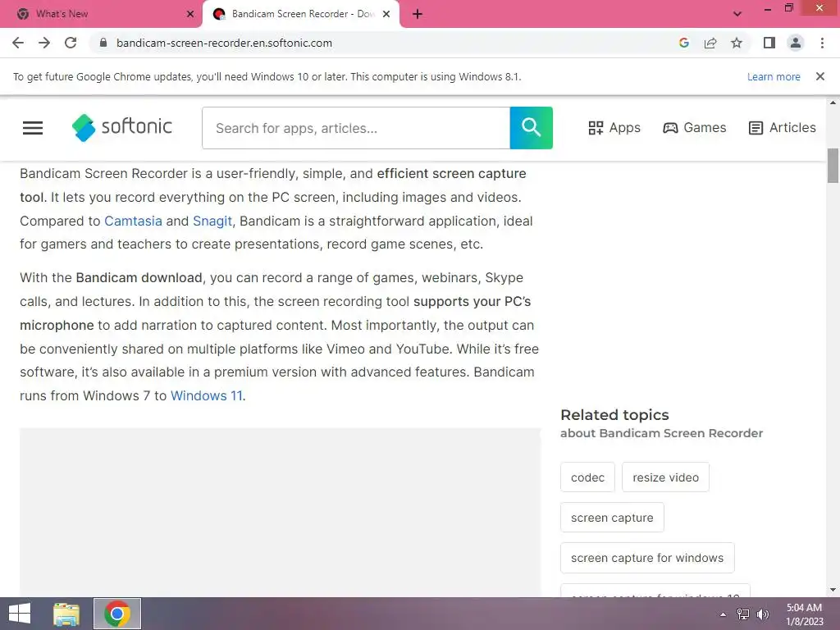Open the Softonic hamburger menu
This screenshot has height=630, width=840.
pyautogui.click(x=33, y=128)
